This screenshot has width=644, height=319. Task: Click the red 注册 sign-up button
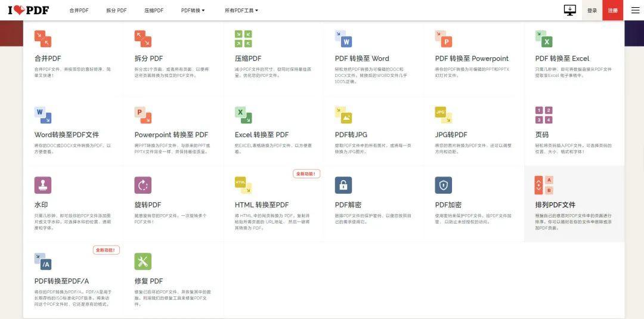point(613,10)
